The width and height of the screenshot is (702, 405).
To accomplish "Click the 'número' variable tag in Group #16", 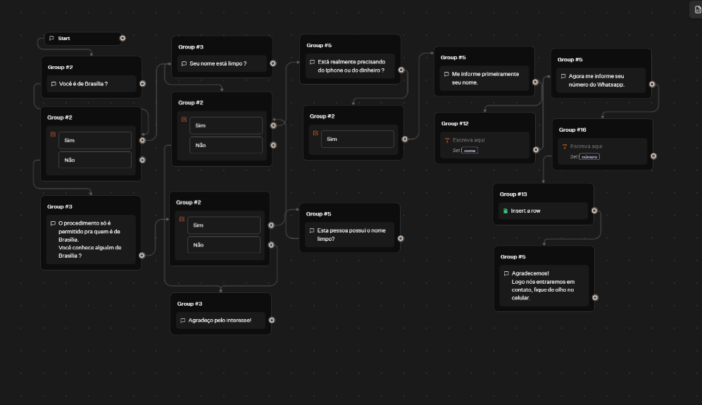I will coord(591,157).
